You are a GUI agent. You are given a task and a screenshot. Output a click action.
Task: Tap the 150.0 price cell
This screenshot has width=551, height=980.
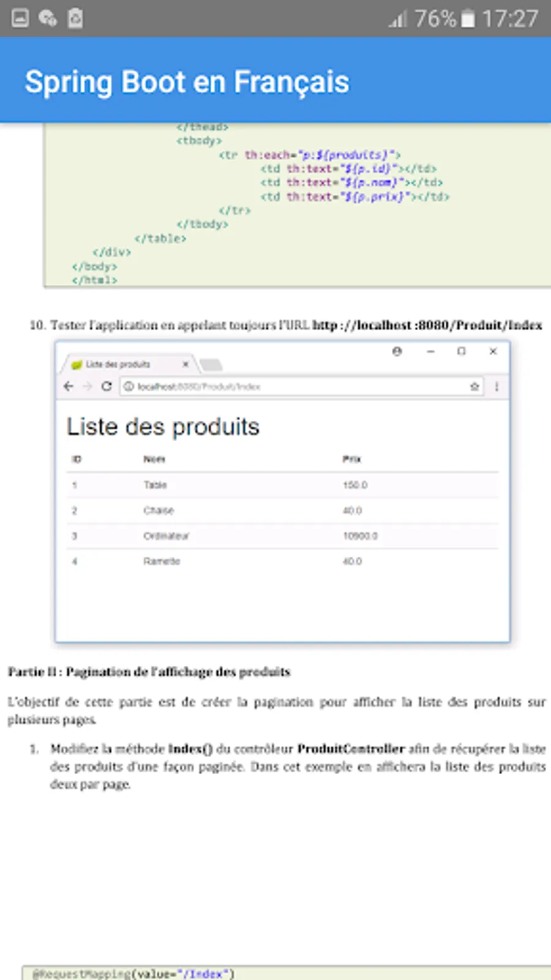(355, 485)
